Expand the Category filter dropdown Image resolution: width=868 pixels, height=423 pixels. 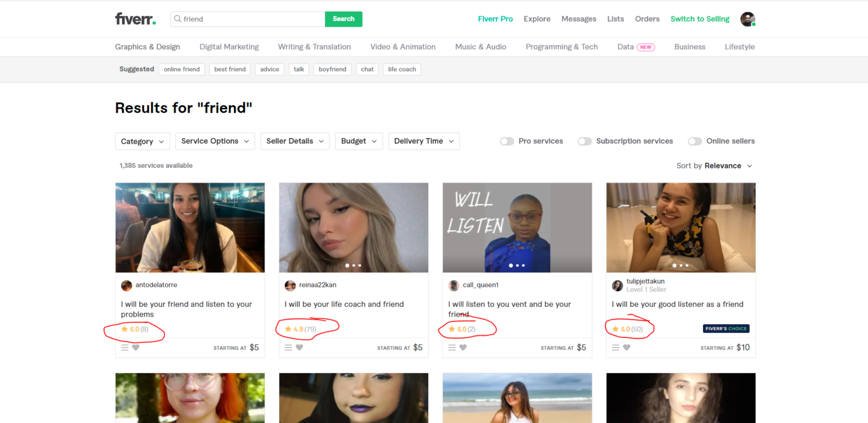[x=142, y=141]
